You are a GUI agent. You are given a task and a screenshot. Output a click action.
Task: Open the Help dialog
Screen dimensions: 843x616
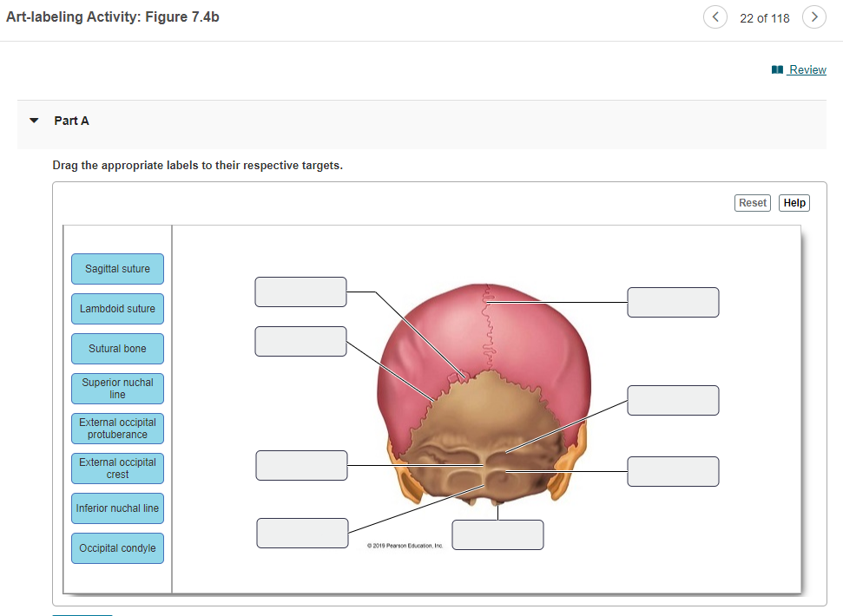pos(794,202)
